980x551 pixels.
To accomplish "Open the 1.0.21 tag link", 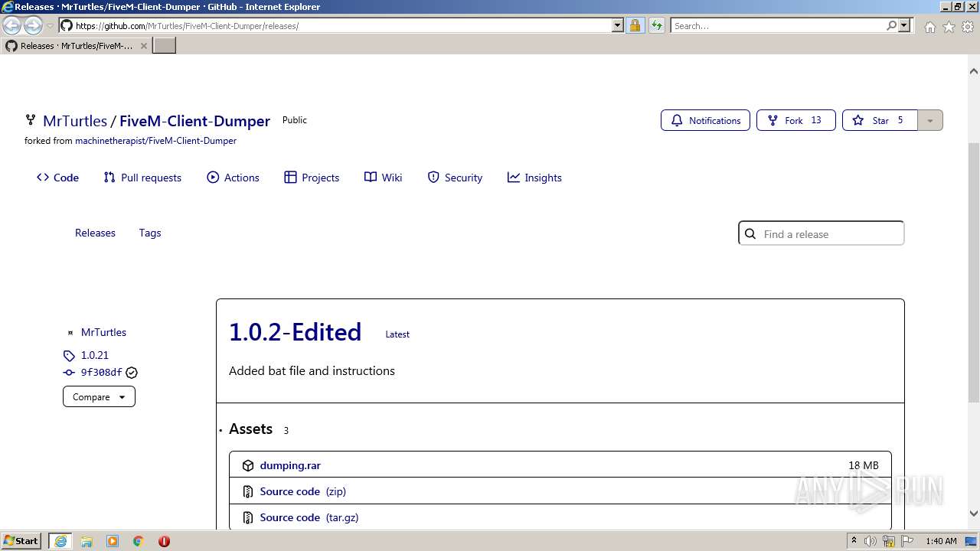I will [x=95, y=355].
